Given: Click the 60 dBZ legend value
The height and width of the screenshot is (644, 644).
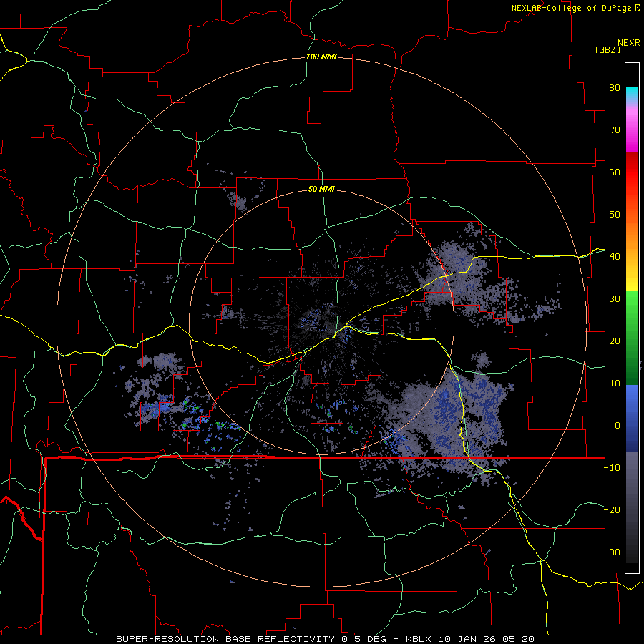Looking at the screenshot, I should click(615, 172).
